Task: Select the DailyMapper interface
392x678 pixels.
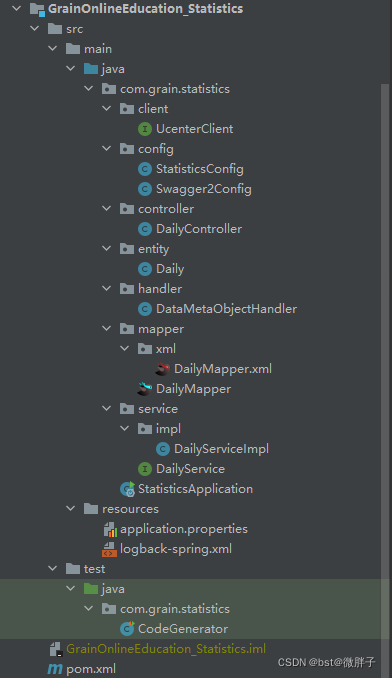Action: click(x=193, y=389)
